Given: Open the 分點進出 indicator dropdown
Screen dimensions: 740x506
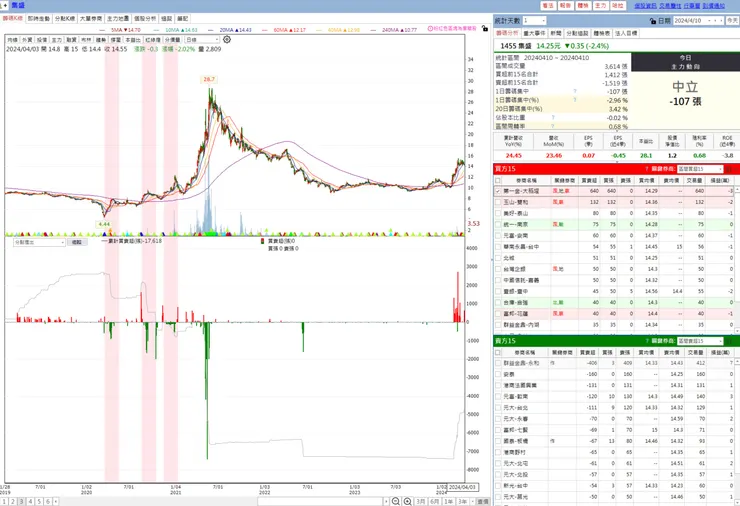Looking at the screenshot, I should tap(62, 242).
